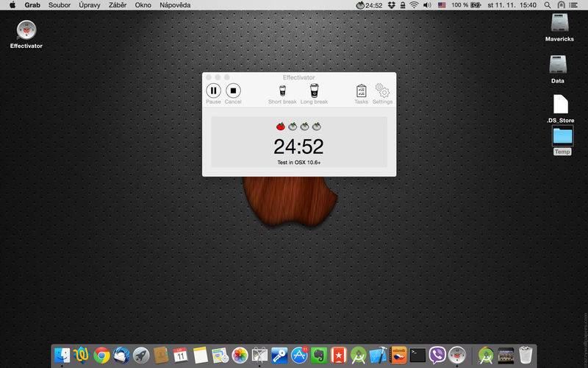This screenshot has height=368, width=588.
Task: Open the Apple menu
Action: 12,5
